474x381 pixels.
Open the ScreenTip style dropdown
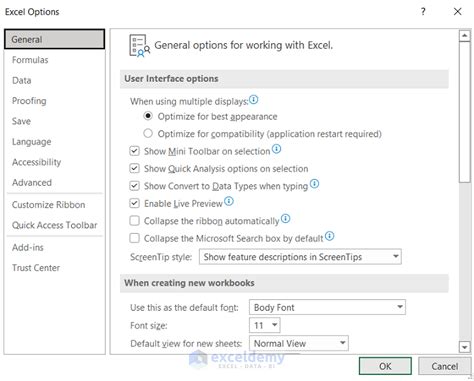click(x=300, y=257)
